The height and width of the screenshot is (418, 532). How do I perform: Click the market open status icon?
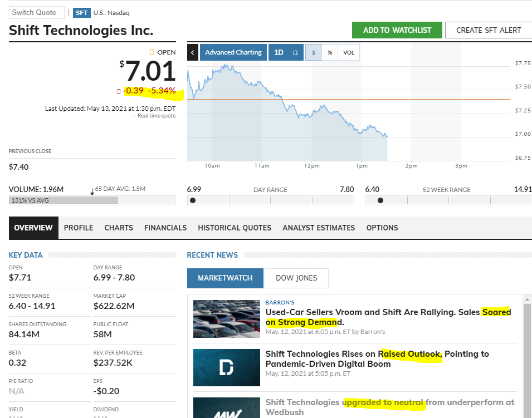[152, 52]
